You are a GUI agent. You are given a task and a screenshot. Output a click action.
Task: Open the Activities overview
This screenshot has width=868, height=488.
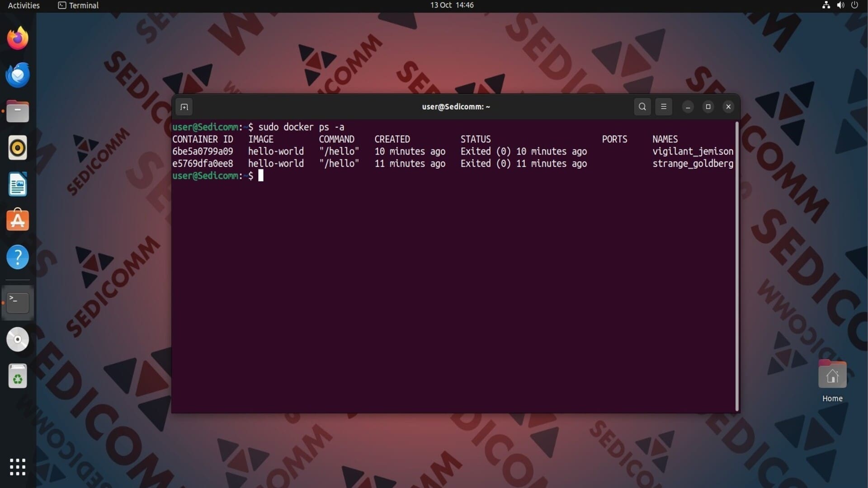coord(24,5)
